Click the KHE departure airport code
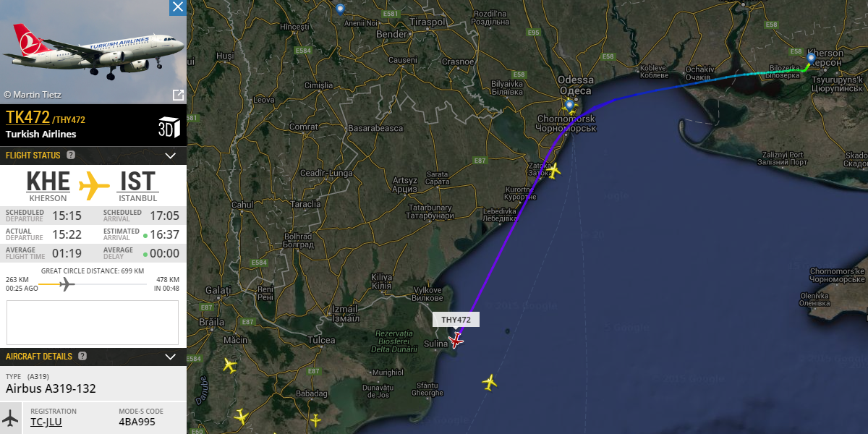This screenshot has height=434, width=868. pos(48,181)
